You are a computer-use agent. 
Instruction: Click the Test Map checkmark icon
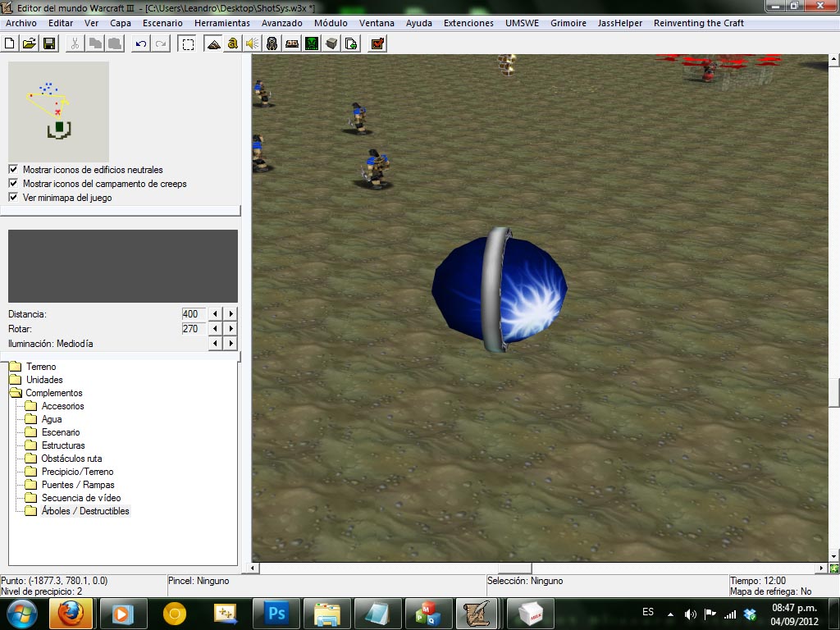(x=377, y=44)
